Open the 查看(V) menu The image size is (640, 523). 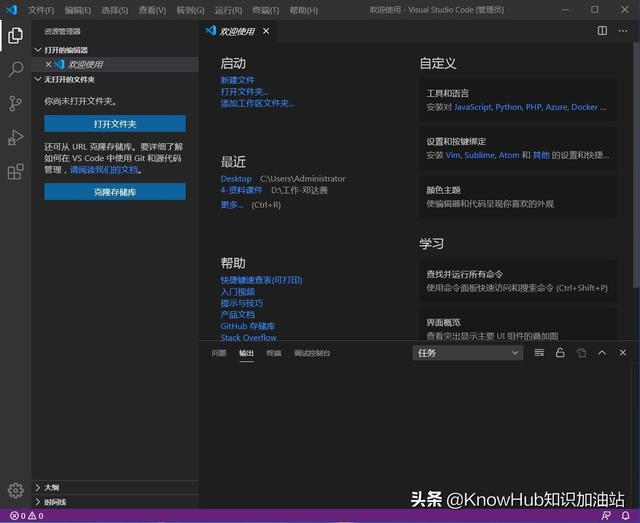click(152, 10)
